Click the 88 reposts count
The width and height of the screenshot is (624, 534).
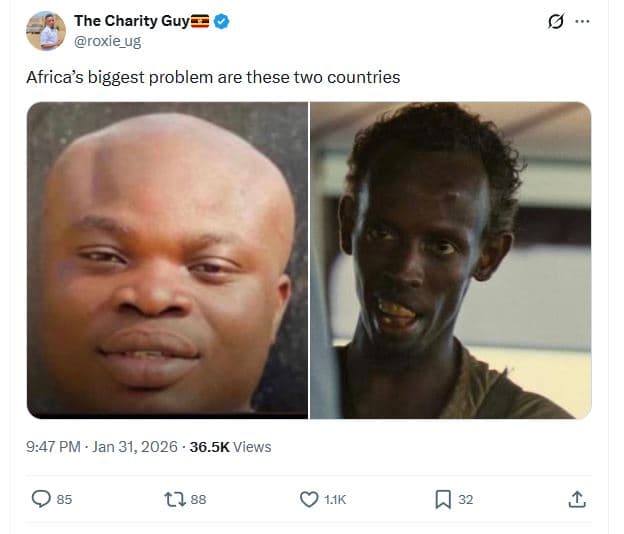(198, 499)
